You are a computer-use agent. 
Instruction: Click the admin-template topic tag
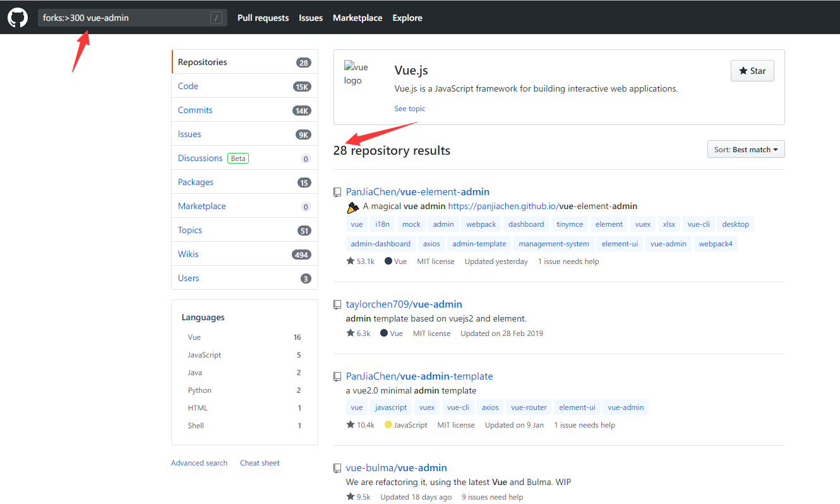point(479,244)
